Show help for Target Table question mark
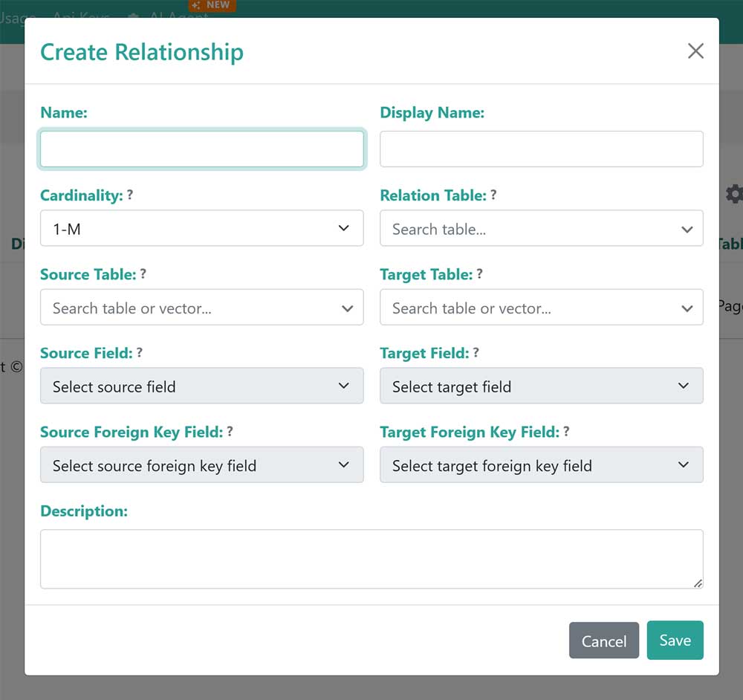Viewport: 743px width, 700px height. coord(479,274)
